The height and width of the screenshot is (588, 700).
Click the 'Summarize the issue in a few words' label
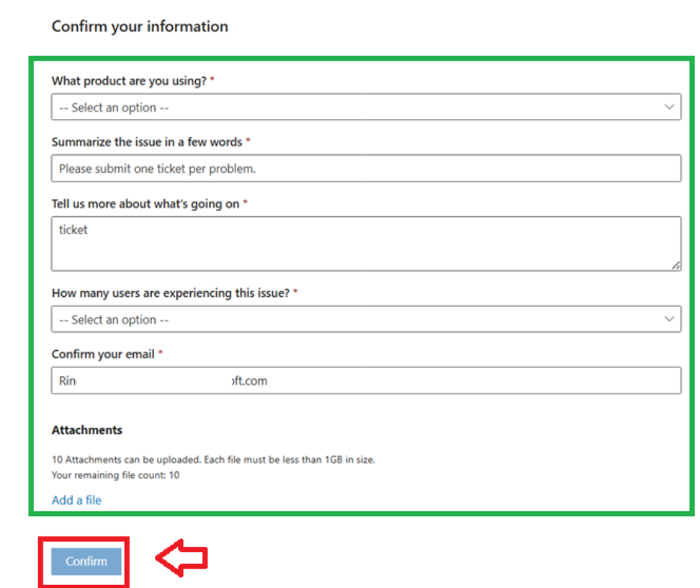[x=147, y=142]
